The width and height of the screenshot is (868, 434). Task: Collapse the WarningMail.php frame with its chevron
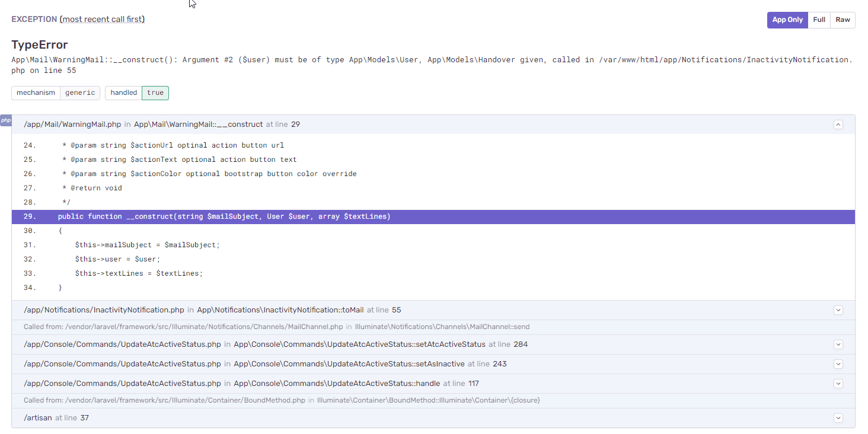pos(838,125)
